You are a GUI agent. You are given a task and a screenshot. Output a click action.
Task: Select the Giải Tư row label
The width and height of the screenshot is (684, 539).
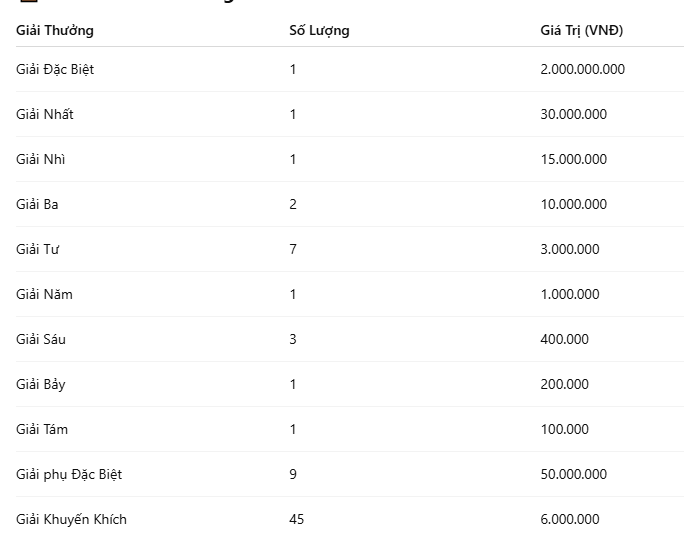click(38, 249)
